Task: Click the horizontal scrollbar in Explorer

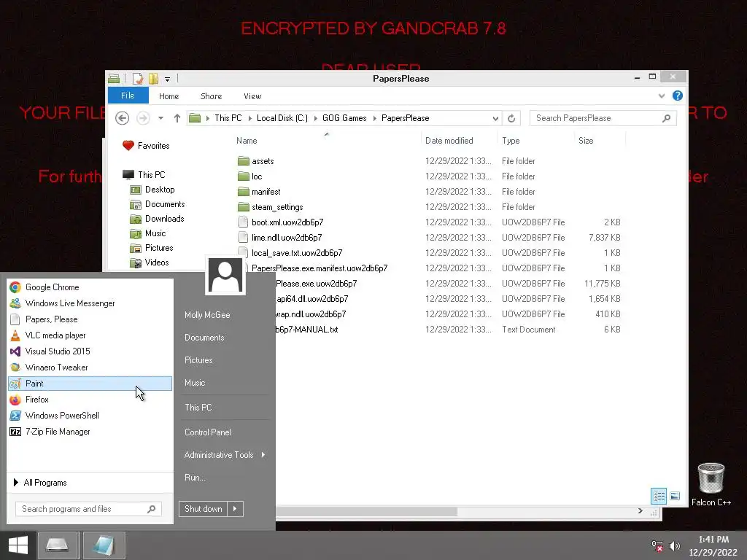Action: (367, 511)
